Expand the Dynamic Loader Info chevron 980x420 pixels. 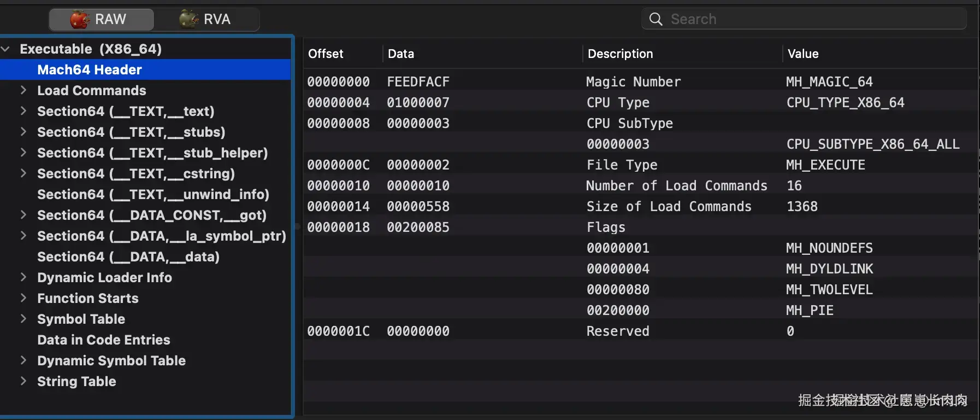click(23, 277)
